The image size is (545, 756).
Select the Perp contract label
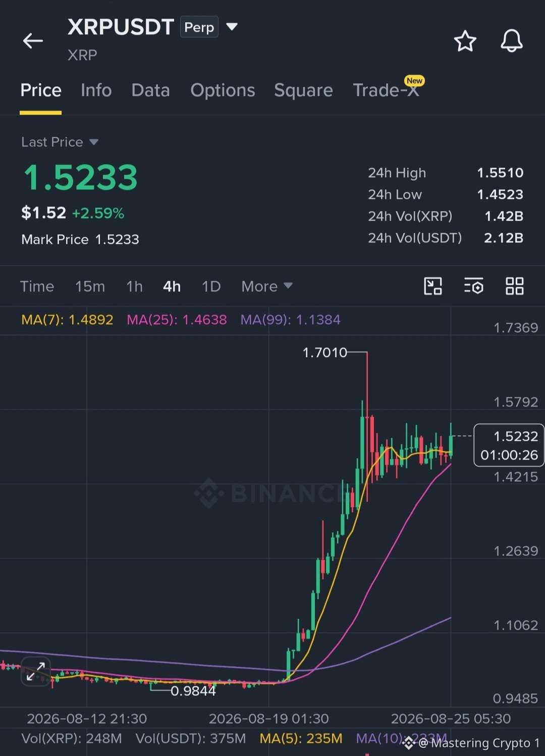[199, 27]
